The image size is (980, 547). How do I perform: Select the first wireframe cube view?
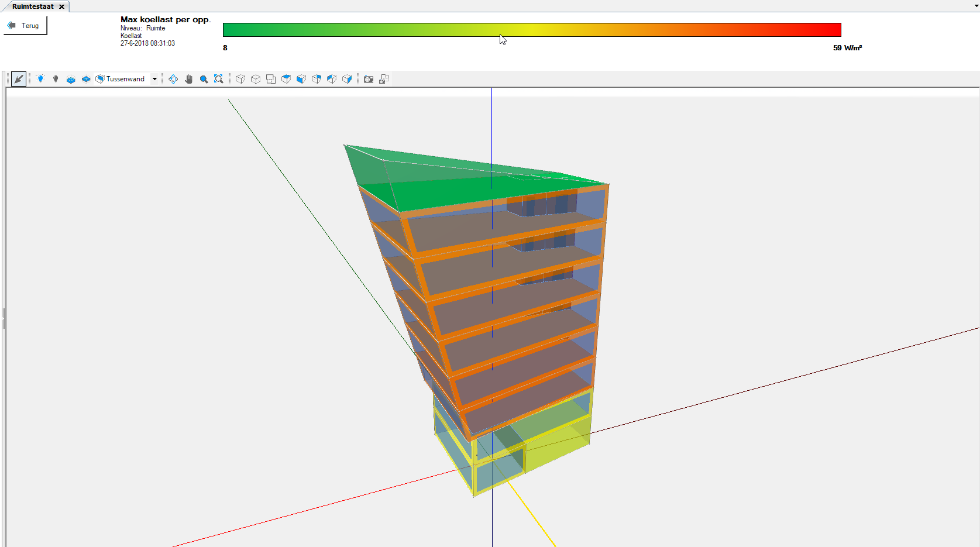pos(240,79)
